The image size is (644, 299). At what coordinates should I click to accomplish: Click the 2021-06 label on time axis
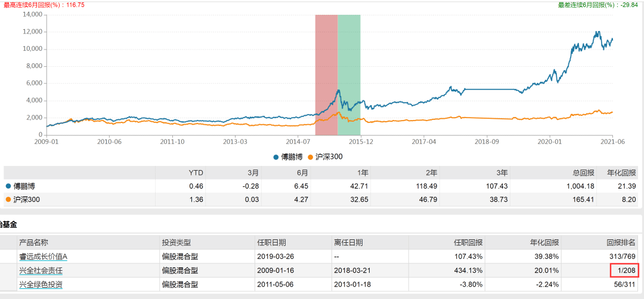coord(612,141)
